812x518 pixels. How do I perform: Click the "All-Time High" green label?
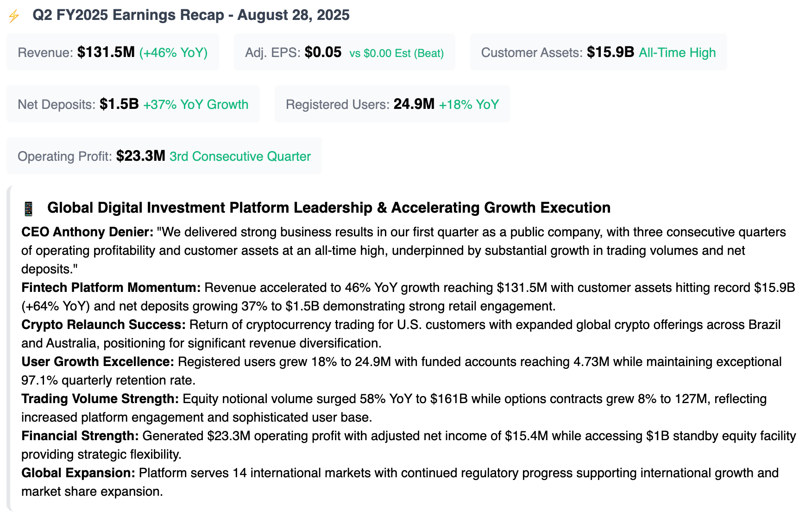[x=677, y=53]
